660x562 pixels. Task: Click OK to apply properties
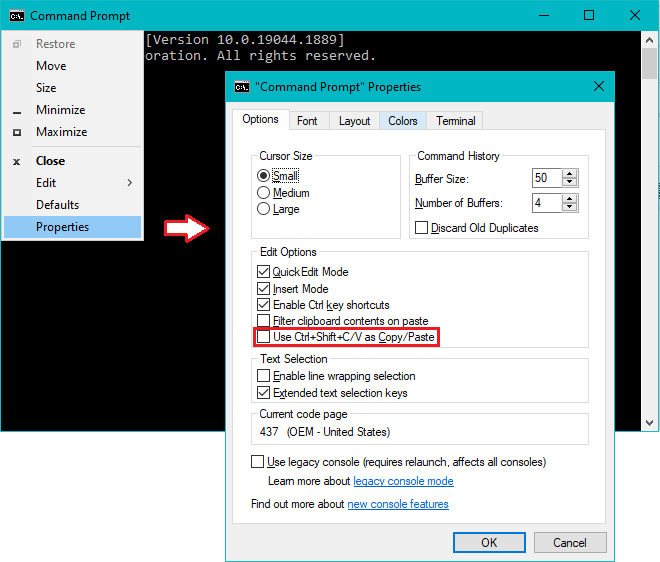coord(489,543)
